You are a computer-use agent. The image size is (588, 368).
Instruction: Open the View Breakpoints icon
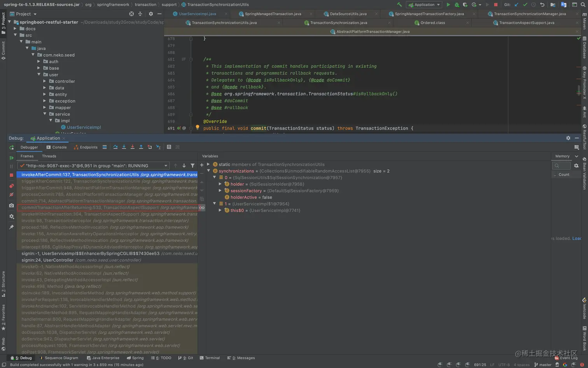click(x=11, y=186)
